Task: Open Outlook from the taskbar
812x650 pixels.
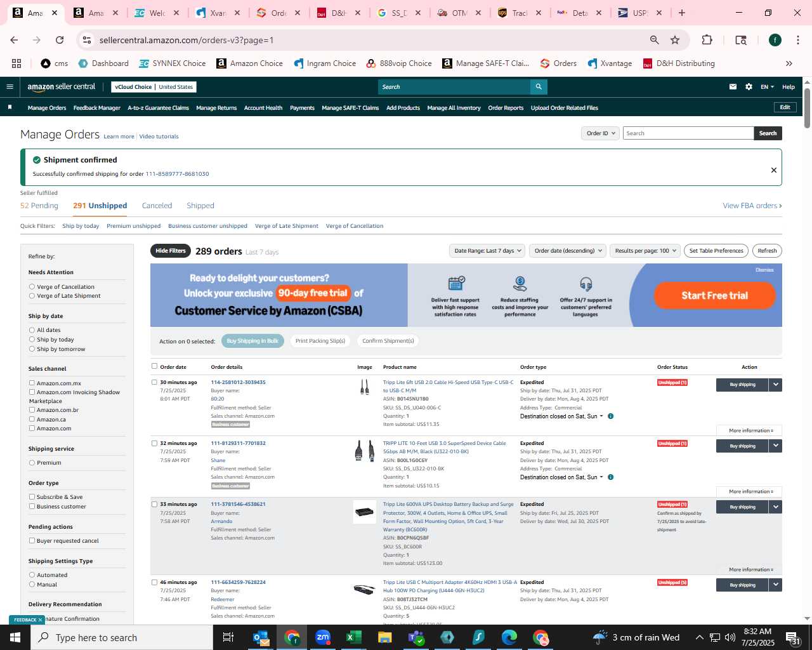Action: pyautogui.click(x=261, y=637)
